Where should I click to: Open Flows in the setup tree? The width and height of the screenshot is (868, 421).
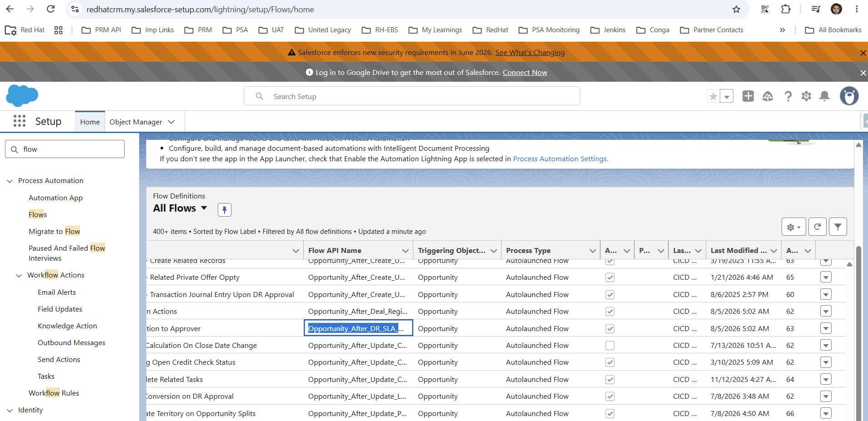pyautogui.click(x=38, y=214)
